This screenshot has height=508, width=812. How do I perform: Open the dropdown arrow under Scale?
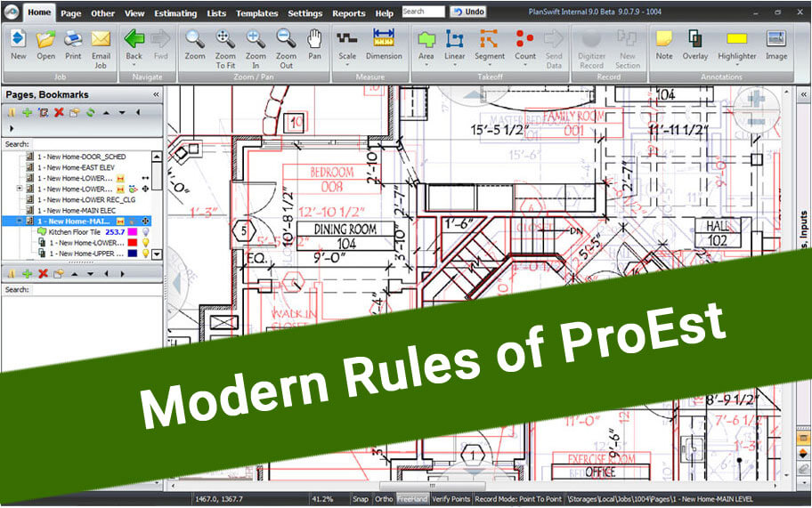coord(347,65)
